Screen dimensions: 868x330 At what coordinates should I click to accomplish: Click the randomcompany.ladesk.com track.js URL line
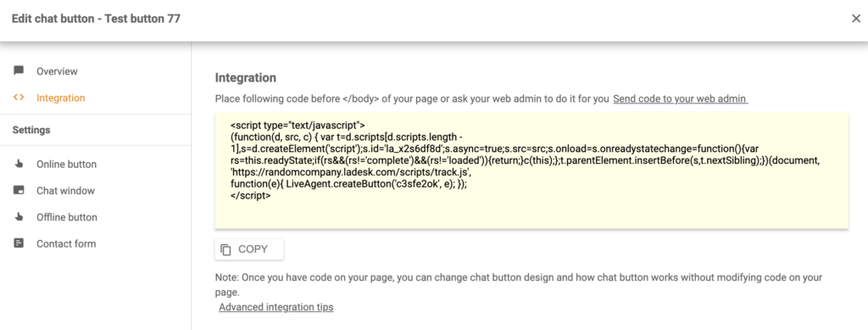pos(350,172)
